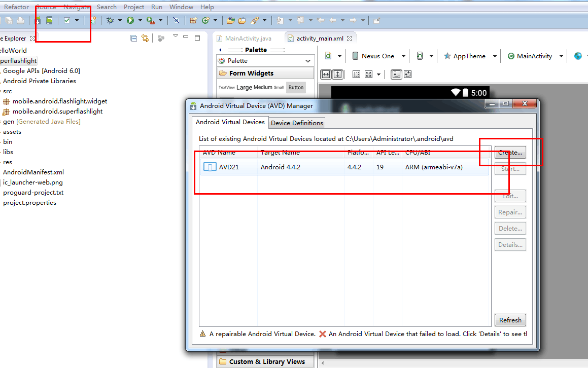Navigate Back with the left arrow icon
The width and height of the screenshot is (588, 368).
(333, 20)
